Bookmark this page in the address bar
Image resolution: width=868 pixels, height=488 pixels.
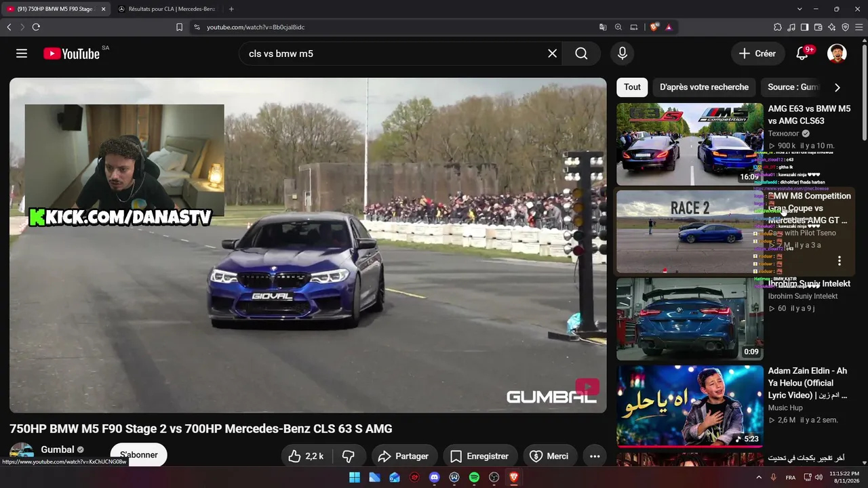[x=179, y=27]
